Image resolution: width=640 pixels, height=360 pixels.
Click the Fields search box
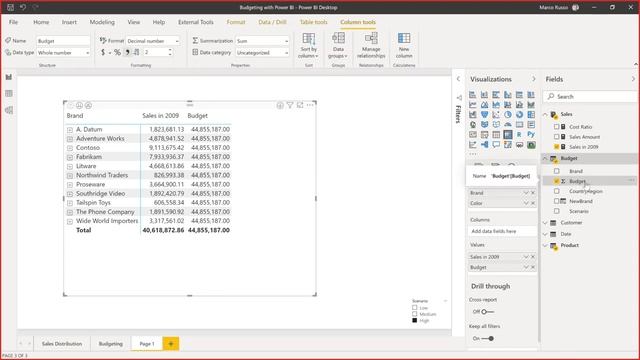[x=591, y=97]
